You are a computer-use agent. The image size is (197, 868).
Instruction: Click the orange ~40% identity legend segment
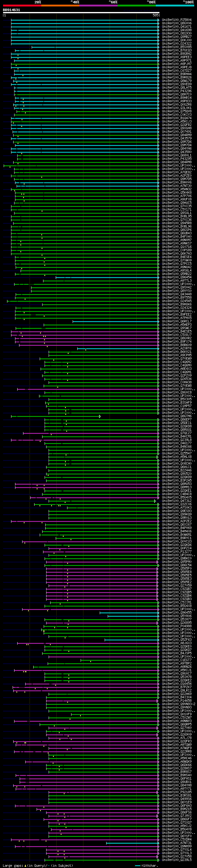pos(60,6)
